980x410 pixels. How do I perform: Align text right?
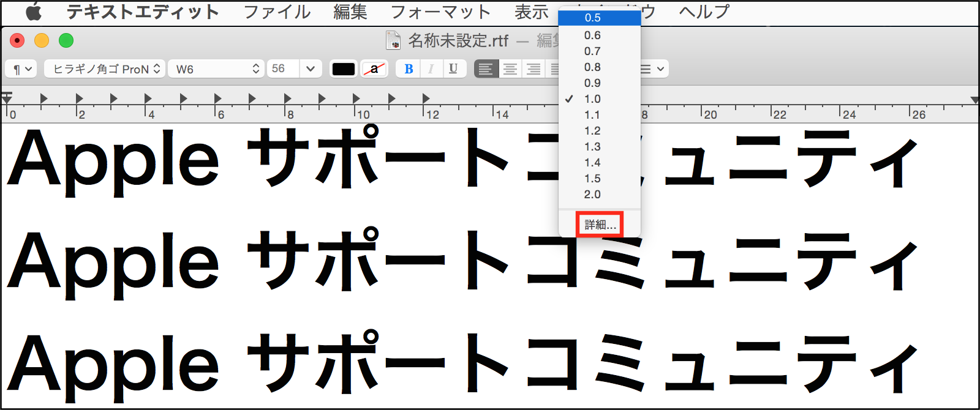pyautogui.click(x=533, y=69)
